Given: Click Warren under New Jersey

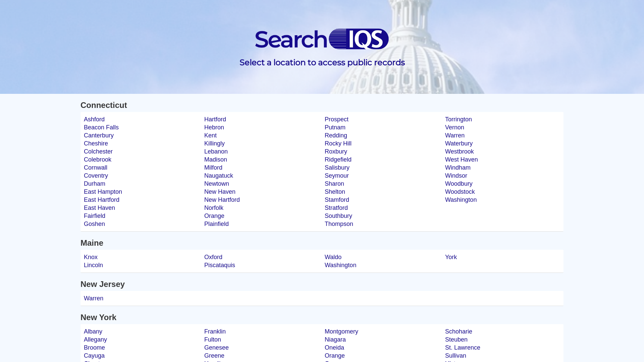Looking at the screenshot, I should point(94,298).
